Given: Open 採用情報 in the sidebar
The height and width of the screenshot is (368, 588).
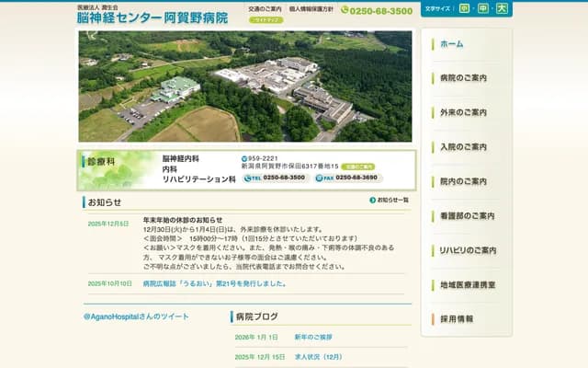Looking at the screenshot, I should click(x=467, y=319).
